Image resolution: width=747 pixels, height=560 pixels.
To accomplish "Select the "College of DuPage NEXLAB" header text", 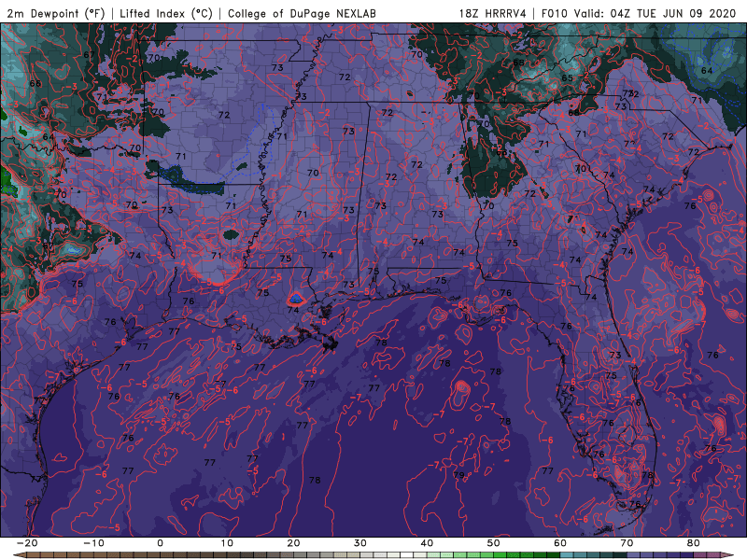I will click(x=302, y=13).
